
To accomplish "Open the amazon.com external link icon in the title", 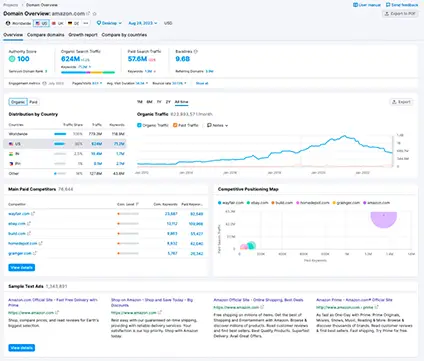I will [88, 14].
